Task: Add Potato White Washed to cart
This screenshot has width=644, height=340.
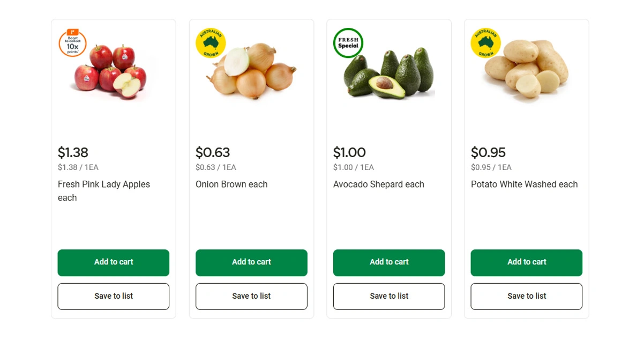Action: (x=527, y=263)
